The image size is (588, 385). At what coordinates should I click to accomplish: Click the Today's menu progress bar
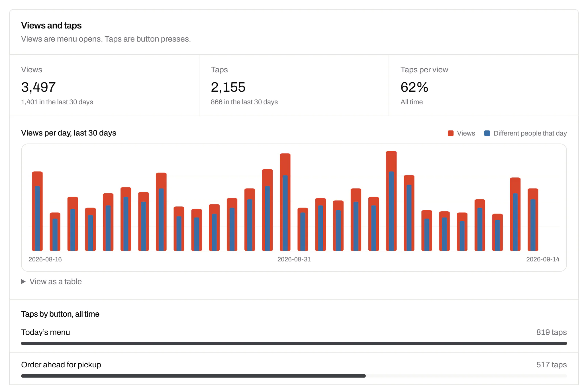click(x=294, y=343)
